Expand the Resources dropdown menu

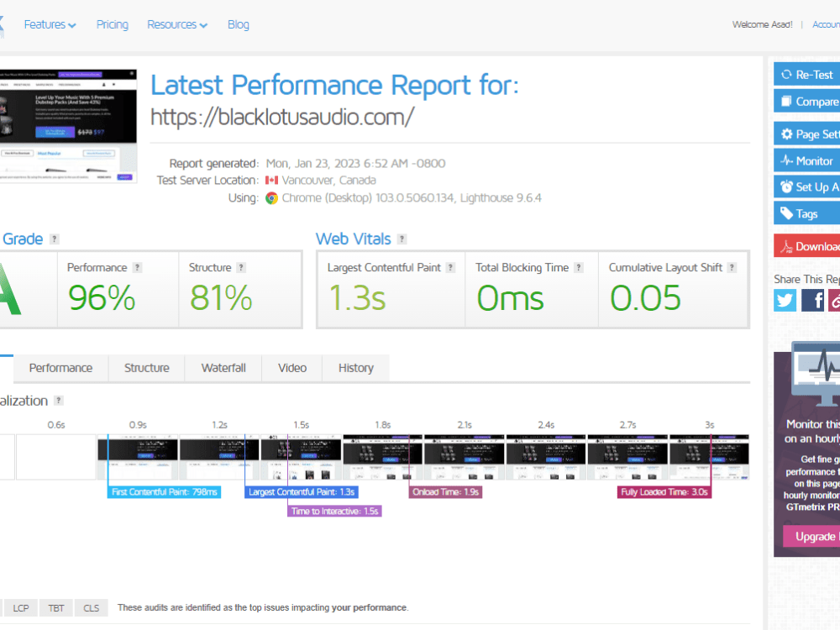[177, 24]
